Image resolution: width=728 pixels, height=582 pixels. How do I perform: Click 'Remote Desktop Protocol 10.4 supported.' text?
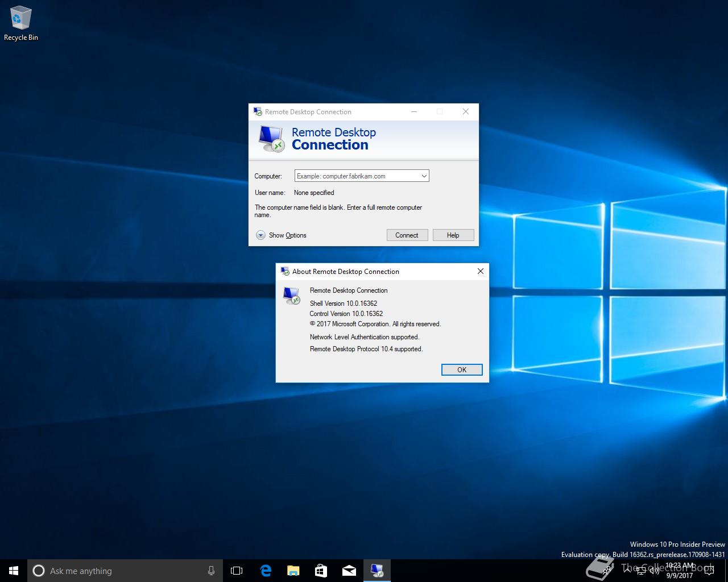pos(366,349)
